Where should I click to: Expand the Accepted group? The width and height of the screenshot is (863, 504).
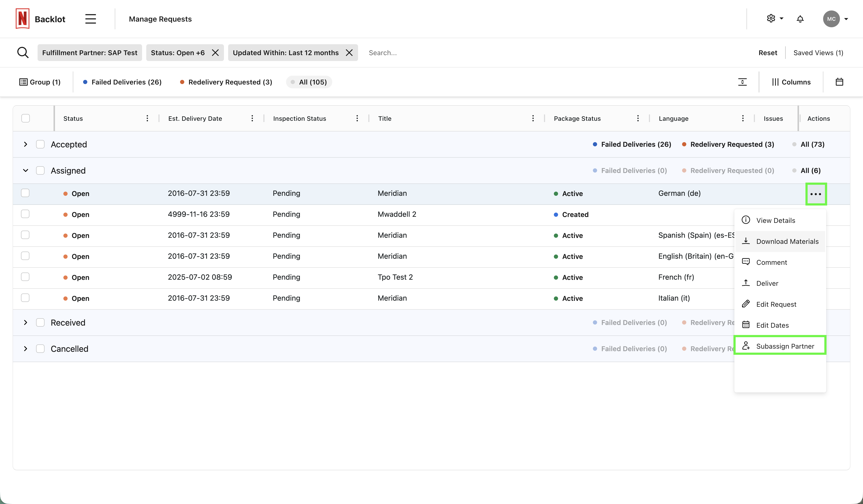(26, 144)
